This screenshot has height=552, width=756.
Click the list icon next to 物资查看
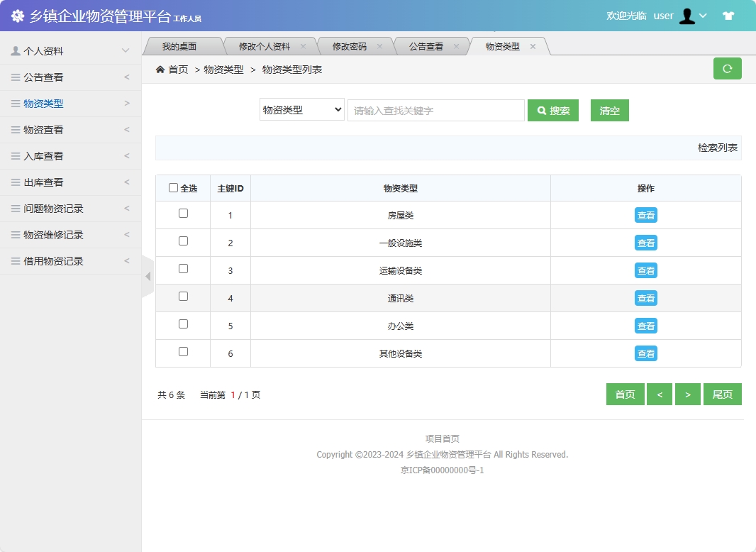16,129
